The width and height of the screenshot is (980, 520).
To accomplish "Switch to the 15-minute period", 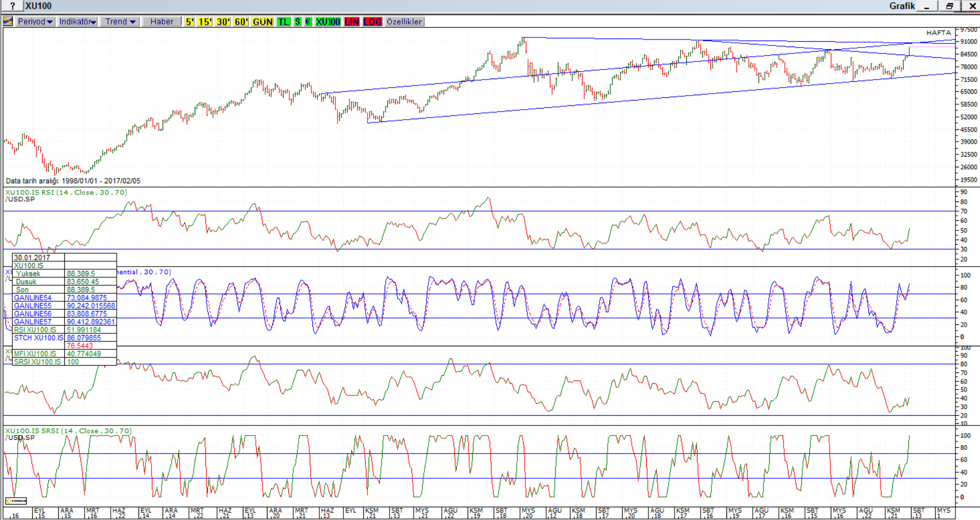I will (x=205, y=22).
